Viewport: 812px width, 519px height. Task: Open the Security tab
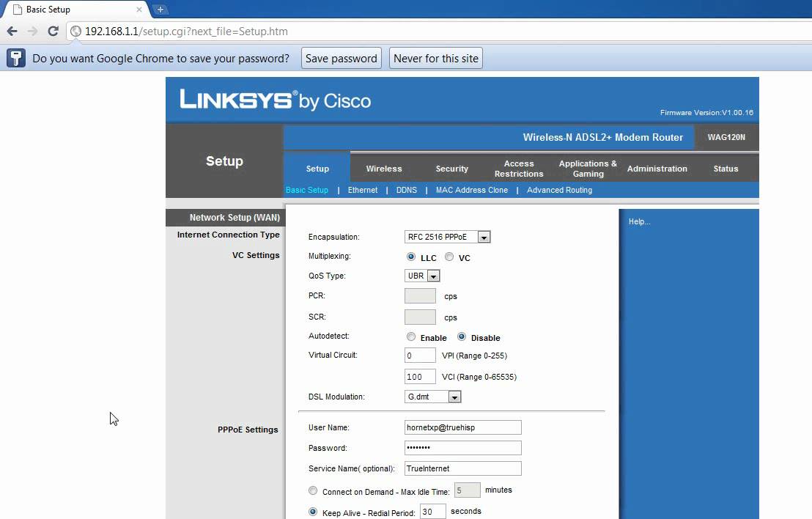coord(451,169)
